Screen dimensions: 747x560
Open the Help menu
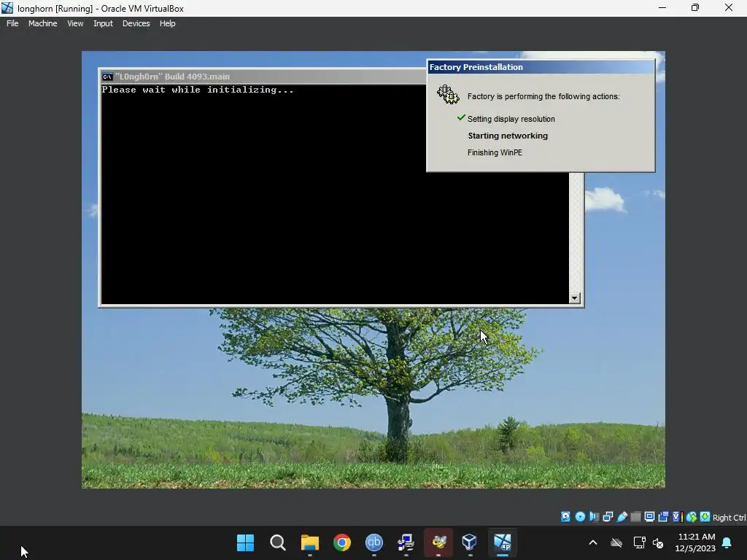pos(167,23)
